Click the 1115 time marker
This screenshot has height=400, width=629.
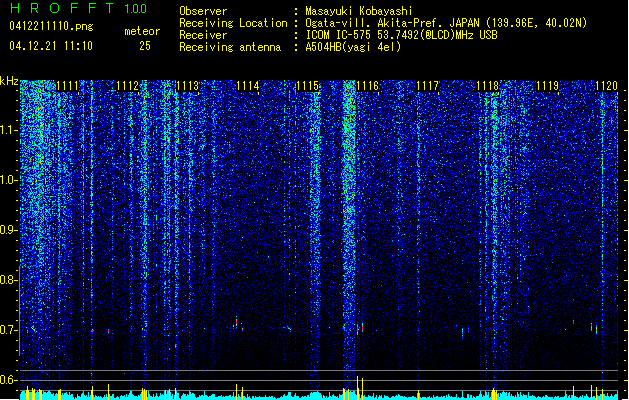(308, 86)
